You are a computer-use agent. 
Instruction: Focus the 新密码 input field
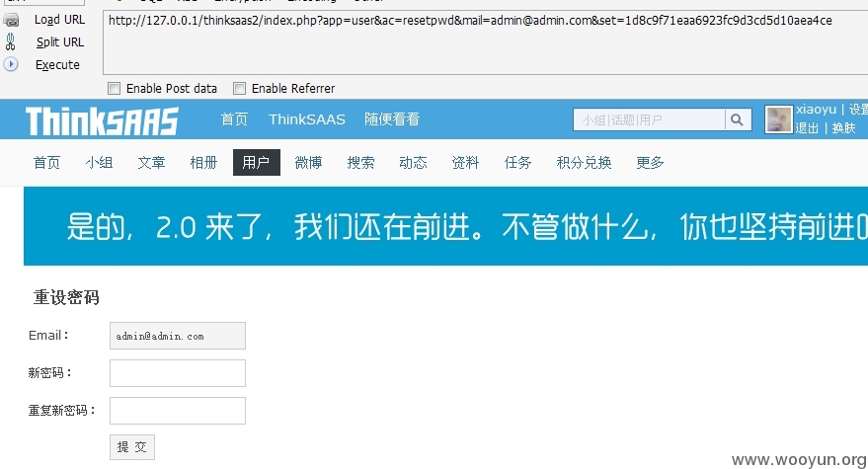pos(177,373)
